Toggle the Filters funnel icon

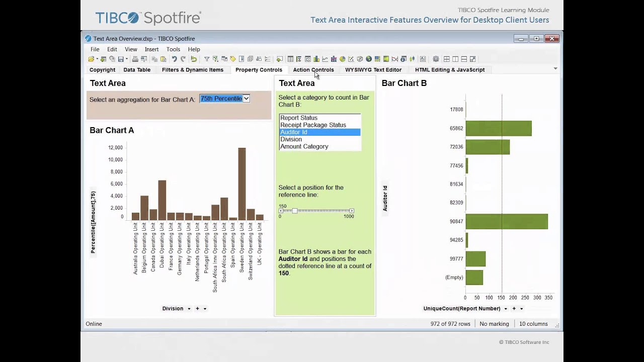(x=207, y=59)
